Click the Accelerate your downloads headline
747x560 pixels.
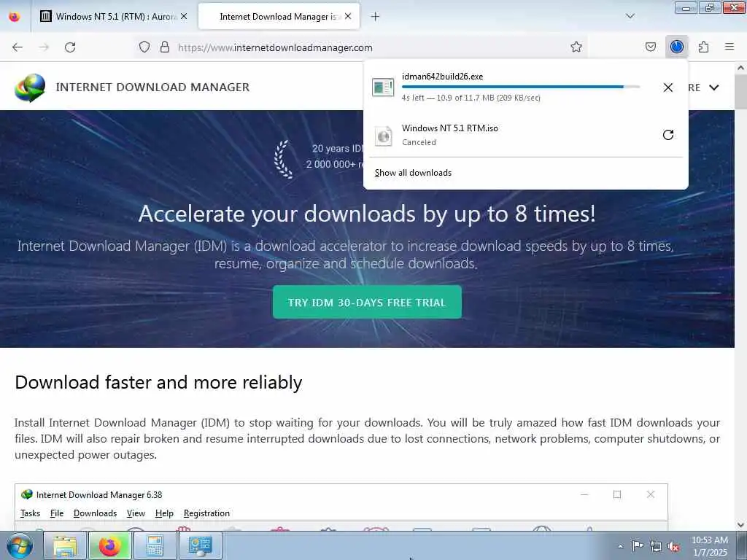367,214
